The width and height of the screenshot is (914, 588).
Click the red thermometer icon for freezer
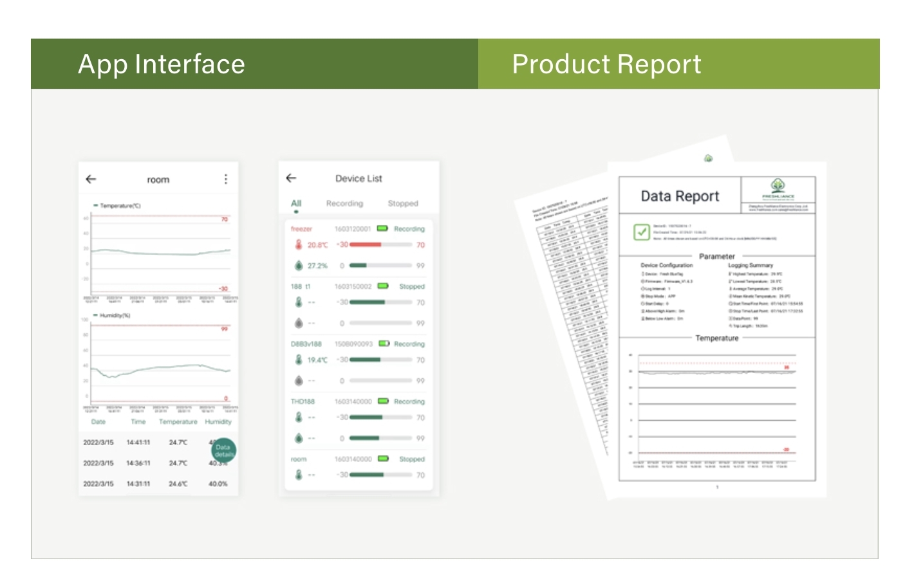pos(299,245)
